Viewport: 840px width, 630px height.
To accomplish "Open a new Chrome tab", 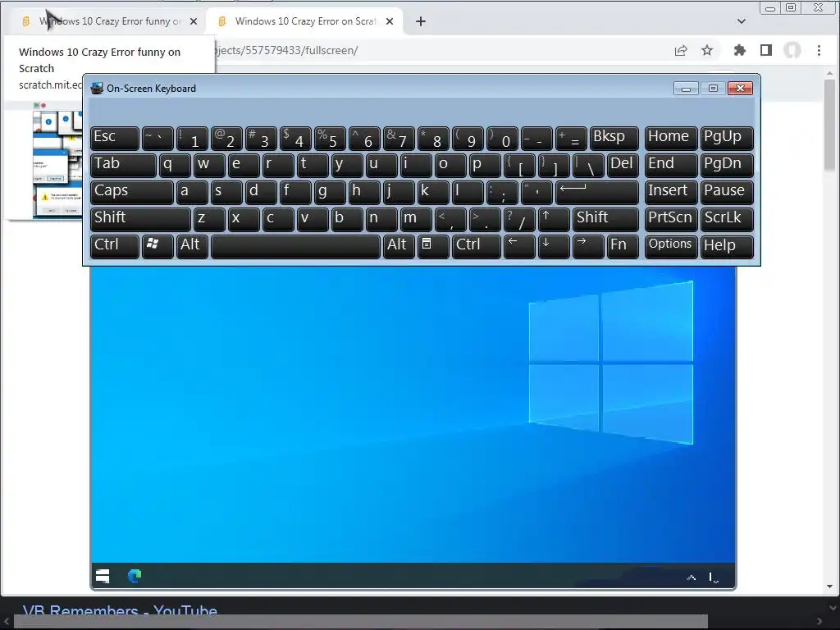I will point(421,21).
